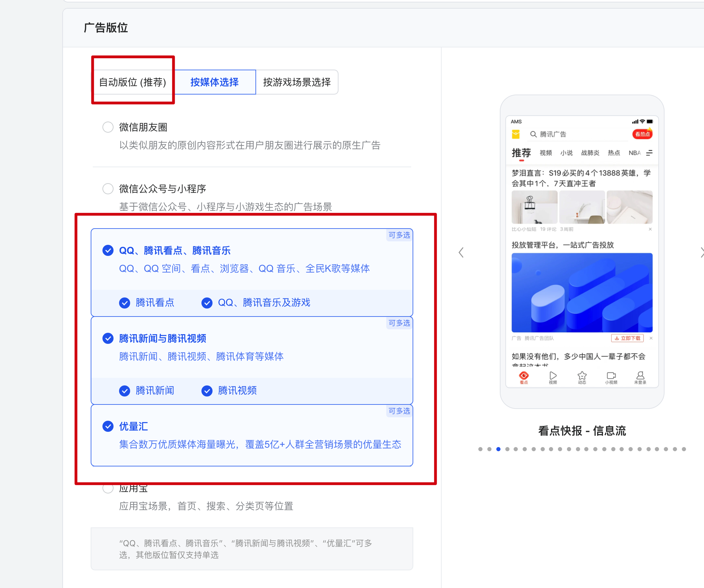Click the 腾讯广告 search field

tap(578, 134)
